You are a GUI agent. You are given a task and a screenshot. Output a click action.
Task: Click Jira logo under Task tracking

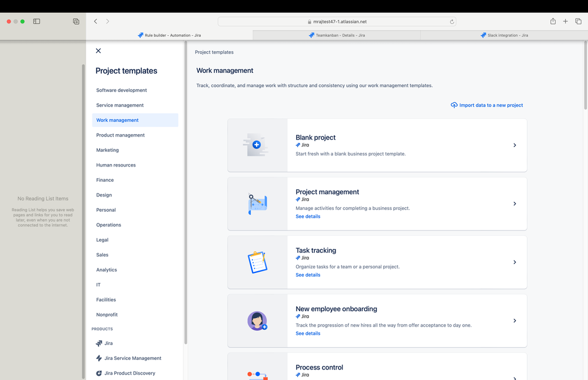pos(303,258)
